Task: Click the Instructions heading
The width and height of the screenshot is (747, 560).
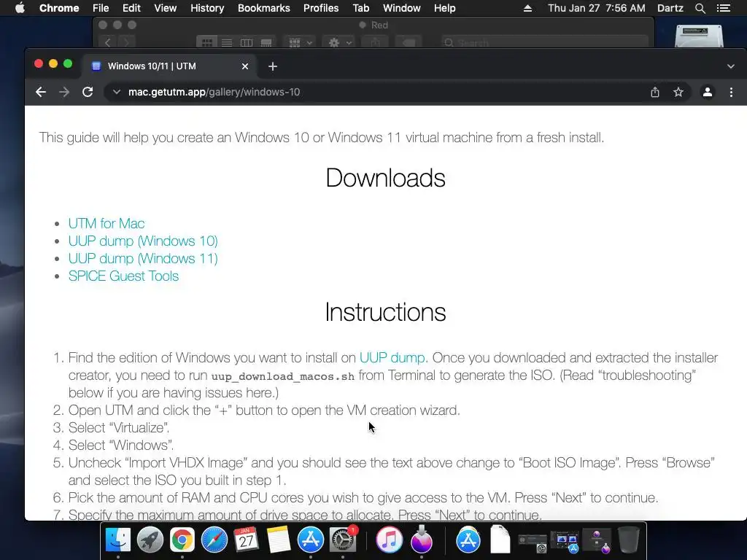Action: [385, 312]
